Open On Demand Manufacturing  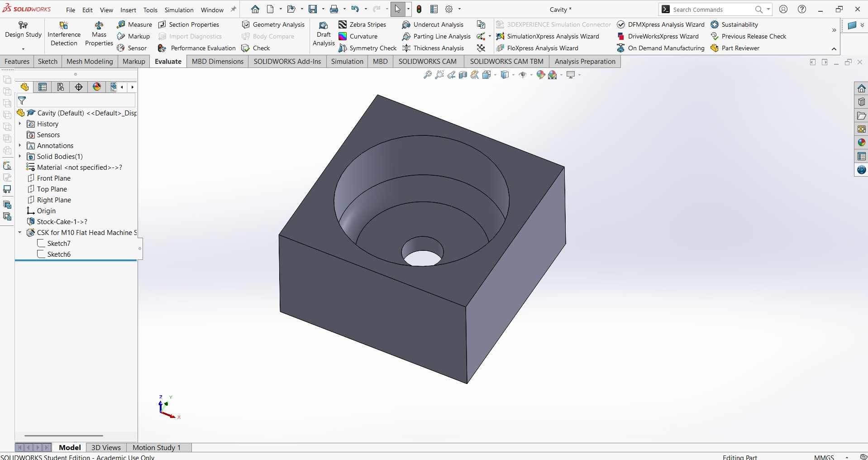click(x=661, y=48)
